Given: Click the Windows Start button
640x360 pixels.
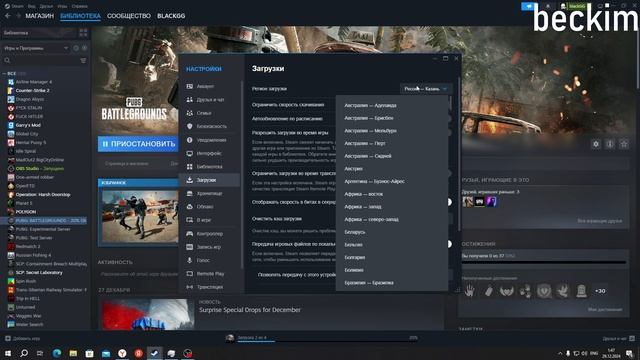Looking at the screenshot, I should pyautogui.click(x=7, y=353).
